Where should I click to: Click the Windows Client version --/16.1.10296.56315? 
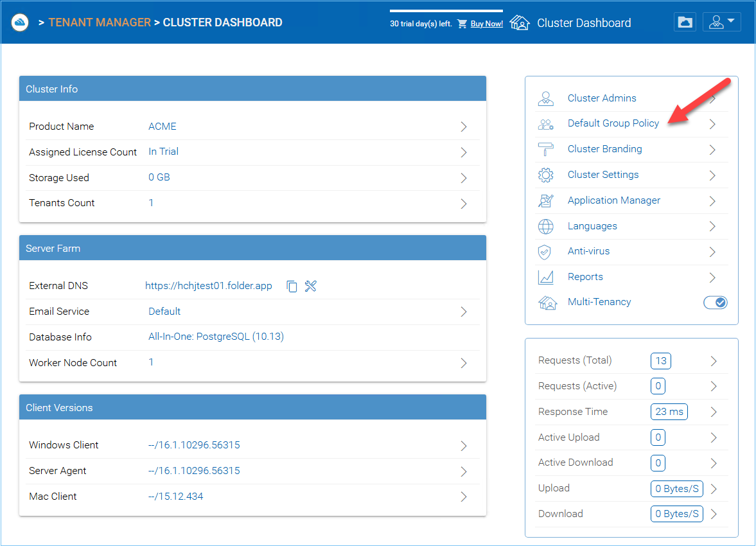194,445
